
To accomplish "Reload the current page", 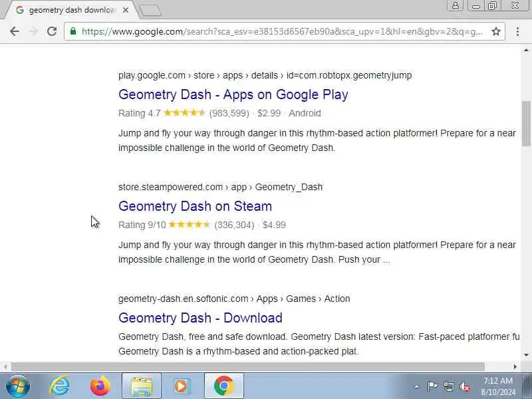I will pos(52,31).
